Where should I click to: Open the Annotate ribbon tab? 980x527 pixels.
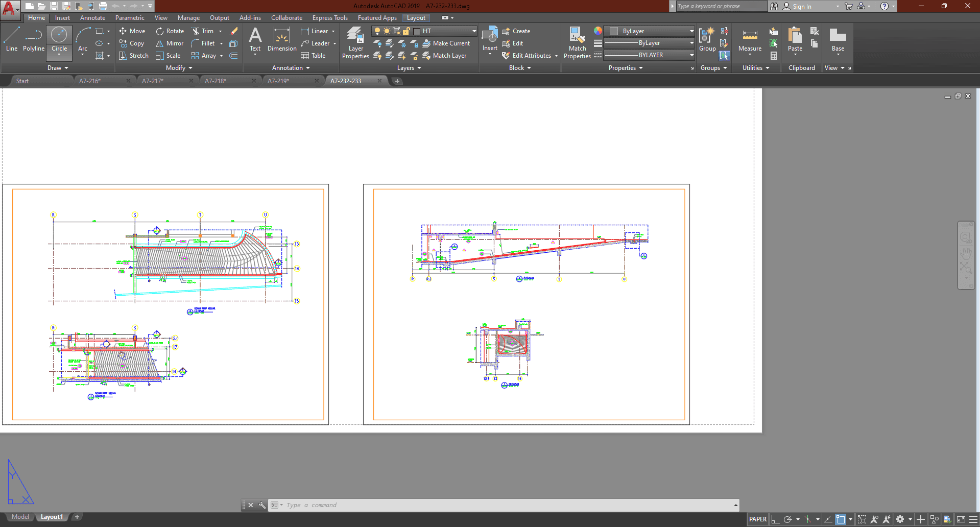92,18
